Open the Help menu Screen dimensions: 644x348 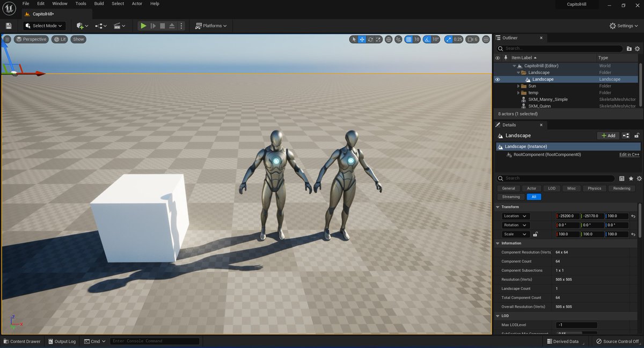155,4
